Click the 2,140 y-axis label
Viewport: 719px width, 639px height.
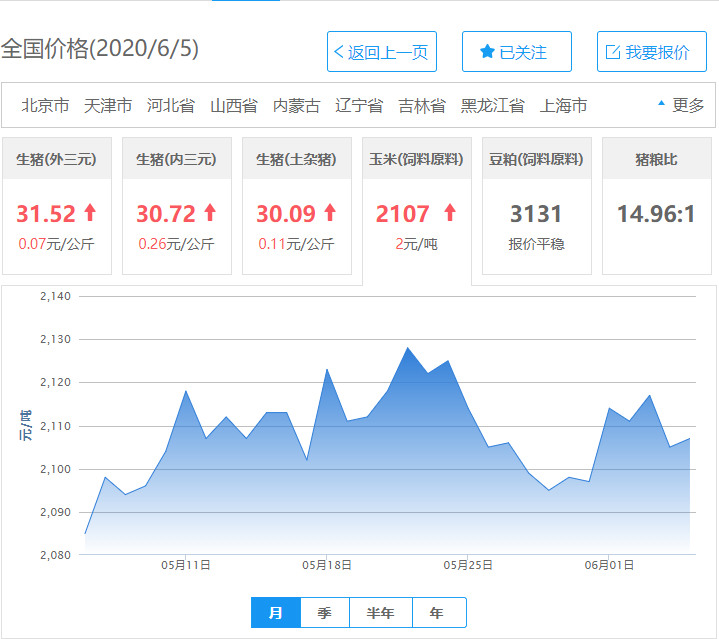tap(55, 296)
